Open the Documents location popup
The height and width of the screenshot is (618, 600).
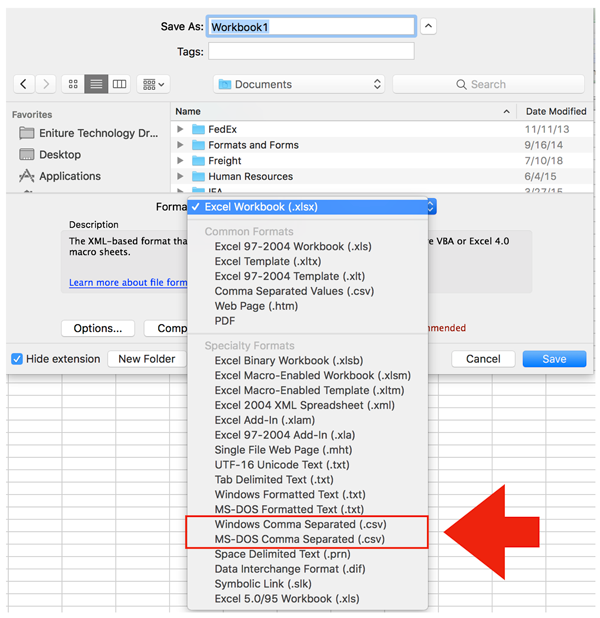point(299,84)
